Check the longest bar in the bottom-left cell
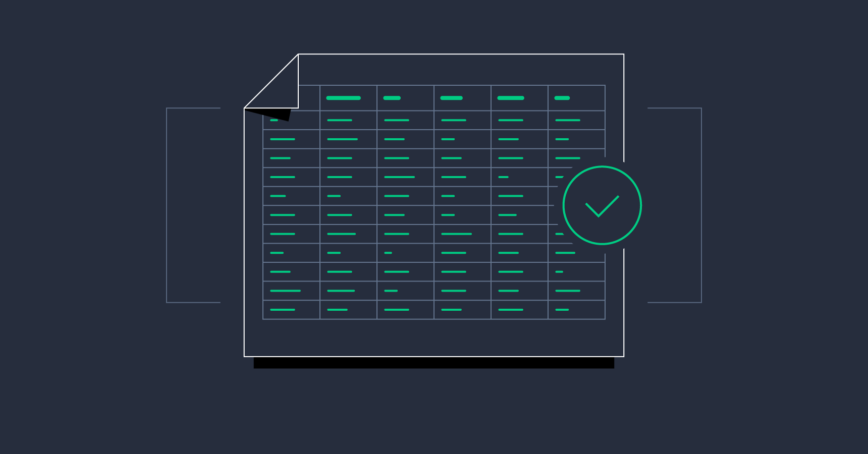The image size is (868, 454). [286, 290]
